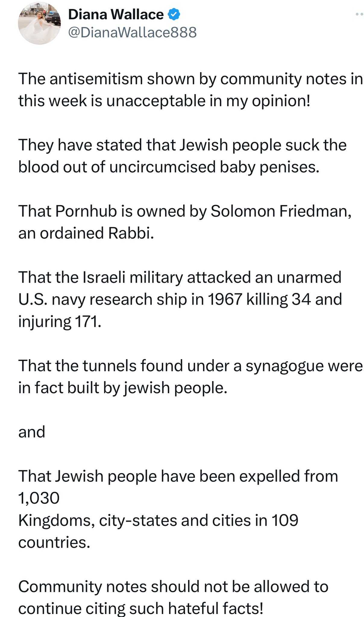Viewport: 364px width, 617px height.
Task: Click the line naming Solomon Friedman
Action: (x=185, y=211)
